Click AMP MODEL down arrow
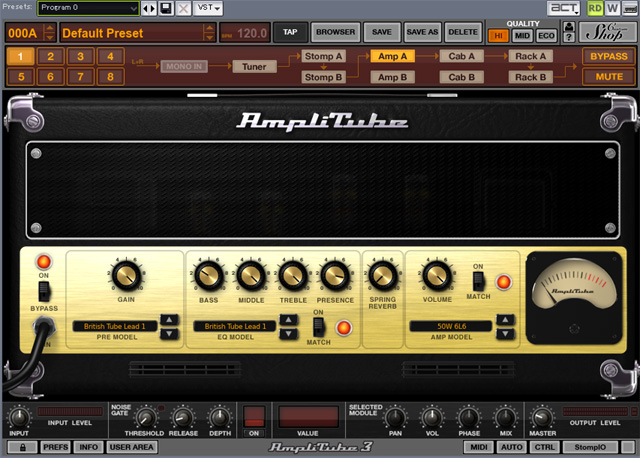Screen dimensions: 640x458 point(505,334)
